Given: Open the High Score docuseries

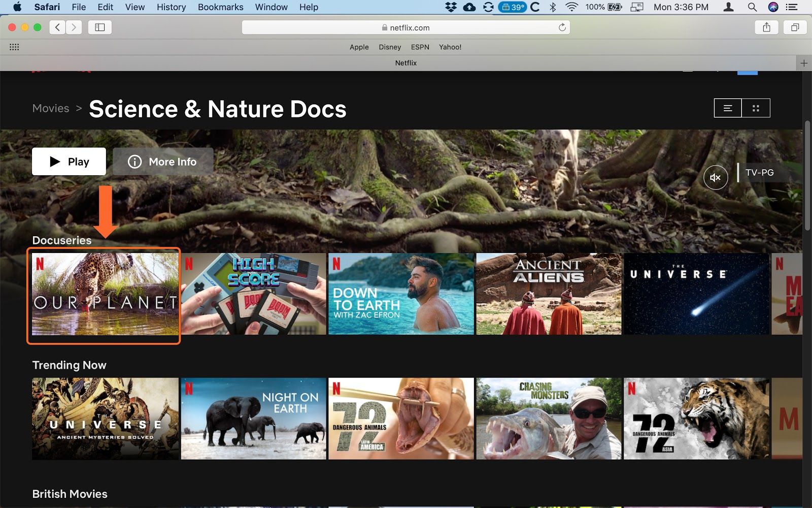Looking at the screenshot, I should tap(254, 294).
